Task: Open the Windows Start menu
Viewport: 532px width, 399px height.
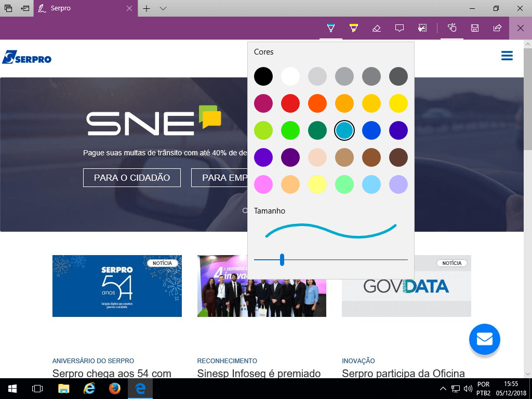Action: [12, 388]
